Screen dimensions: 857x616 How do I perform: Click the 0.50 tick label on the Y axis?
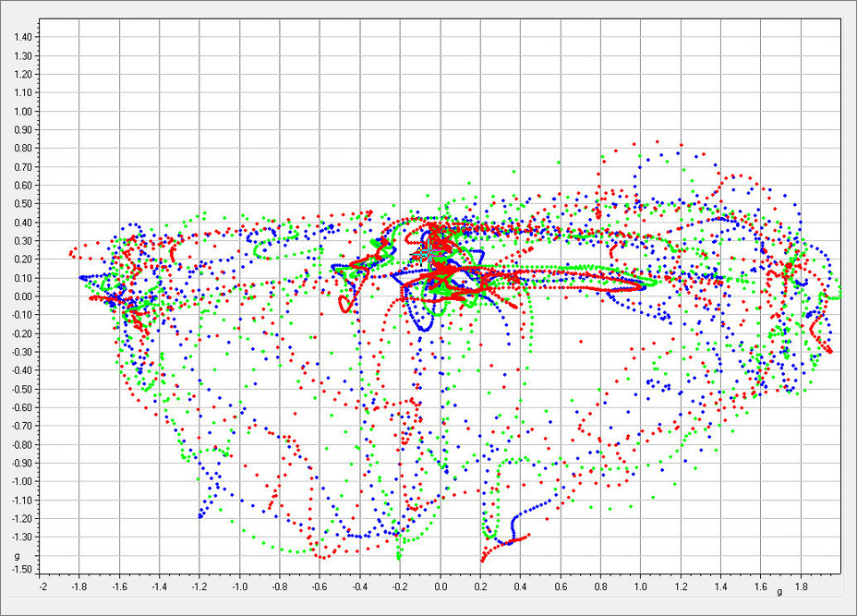(21, 203)
